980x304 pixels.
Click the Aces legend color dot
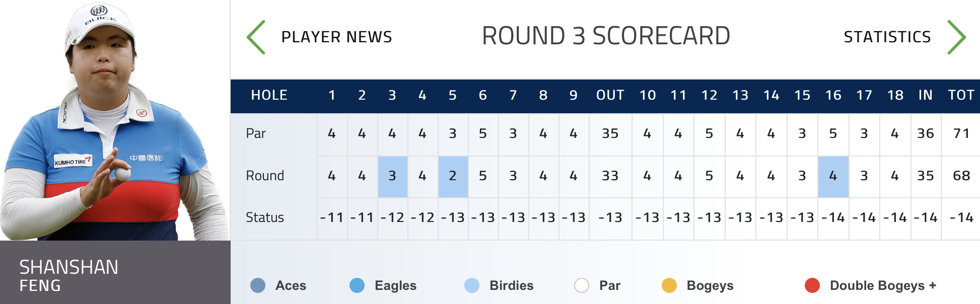[258, 285]
